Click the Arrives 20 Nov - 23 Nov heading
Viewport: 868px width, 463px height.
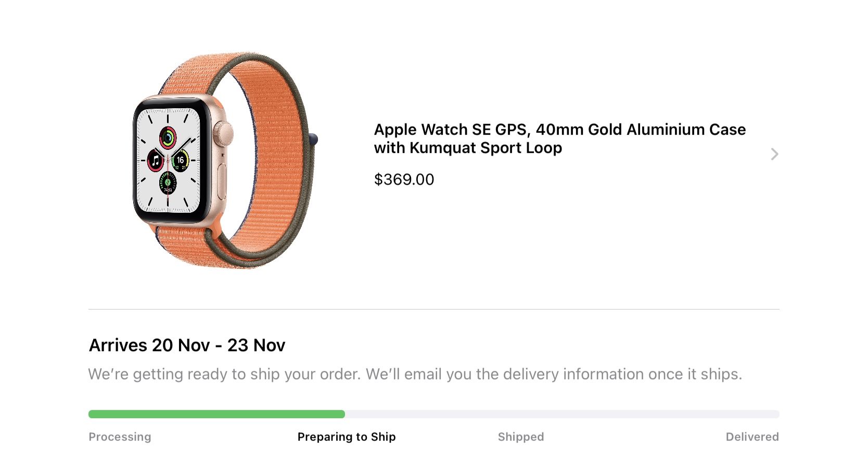coord(187,345)
